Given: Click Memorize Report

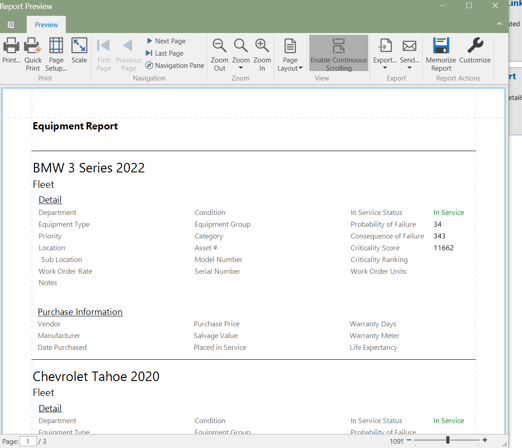Looking at the screenshot, I should (441, 54).
